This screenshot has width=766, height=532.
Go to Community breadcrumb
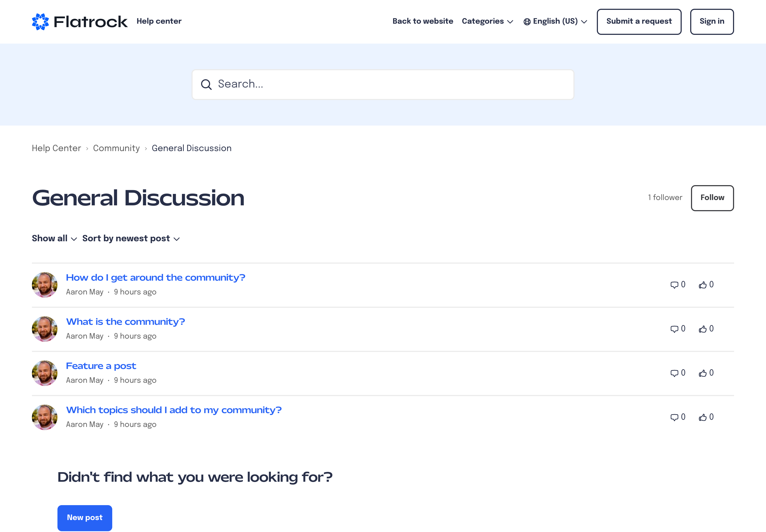(x=116, y=148)
